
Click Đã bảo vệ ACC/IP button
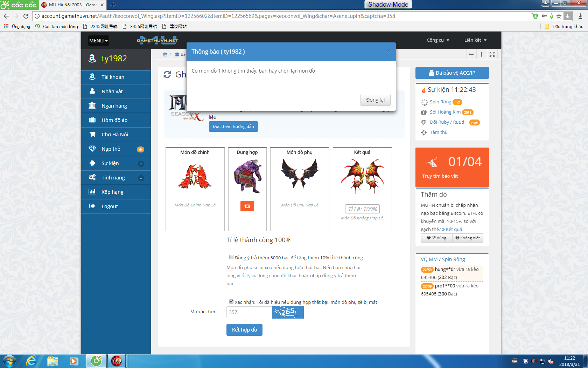(x=452, y=73)
